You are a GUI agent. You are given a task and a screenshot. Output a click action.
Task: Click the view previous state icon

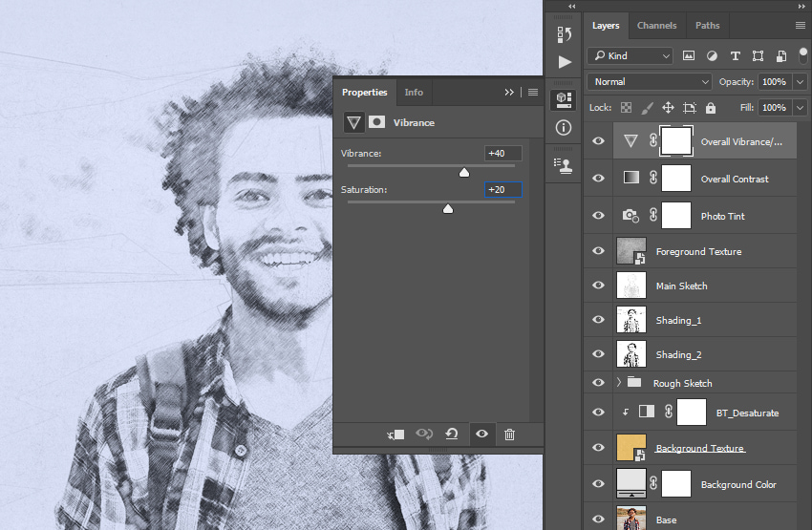pos(424,434)
